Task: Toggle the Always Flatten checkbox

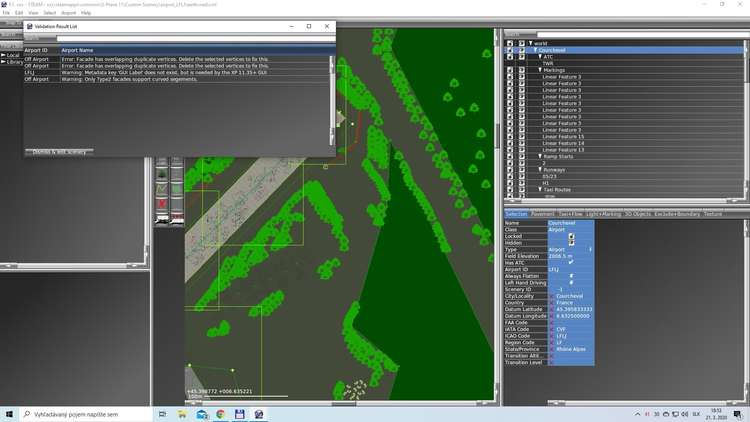Action: click(571, 275)
